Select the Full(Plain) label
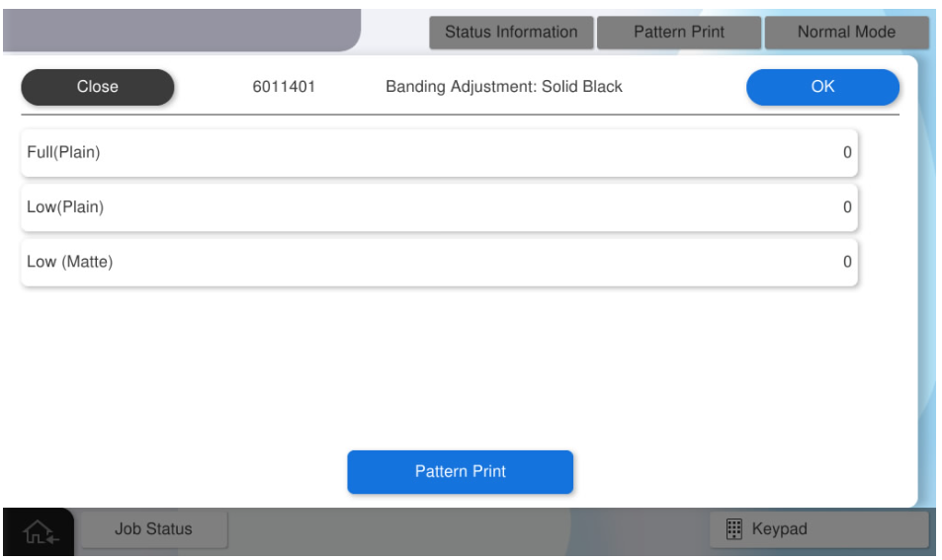 coord(64,153)
